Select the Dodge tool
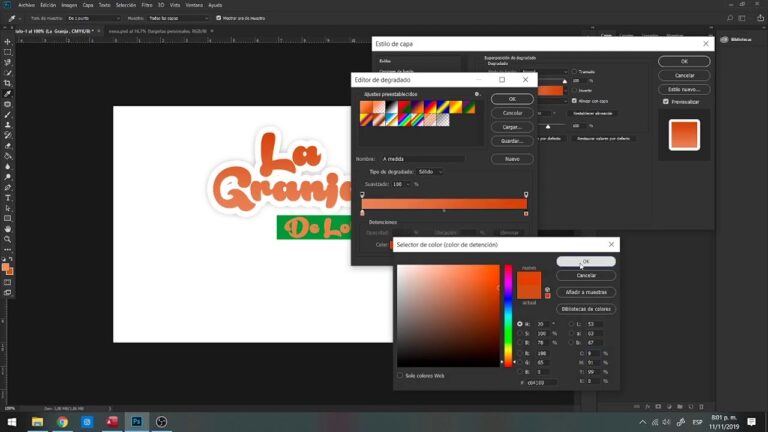Viewport: 768px width, 432px height. 7,177
